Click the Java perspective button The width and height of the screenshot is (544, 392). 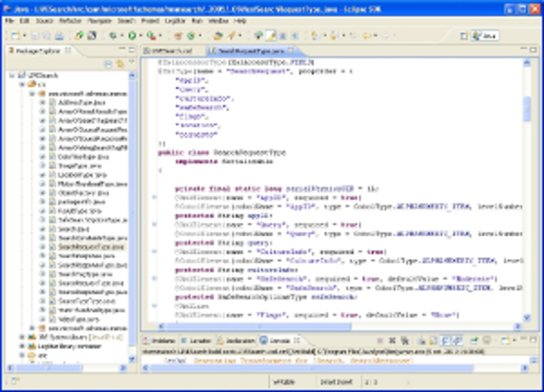tap(485, 36)
